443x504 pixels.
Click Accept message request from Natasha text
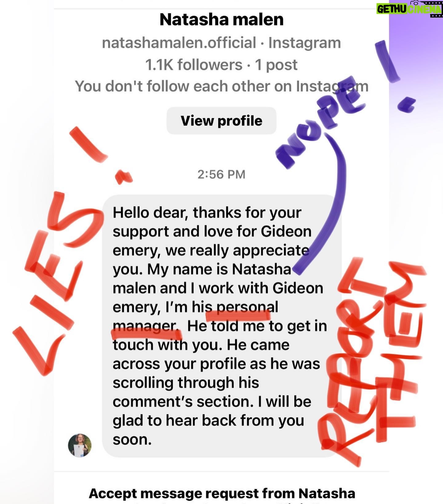pos(222,494)
